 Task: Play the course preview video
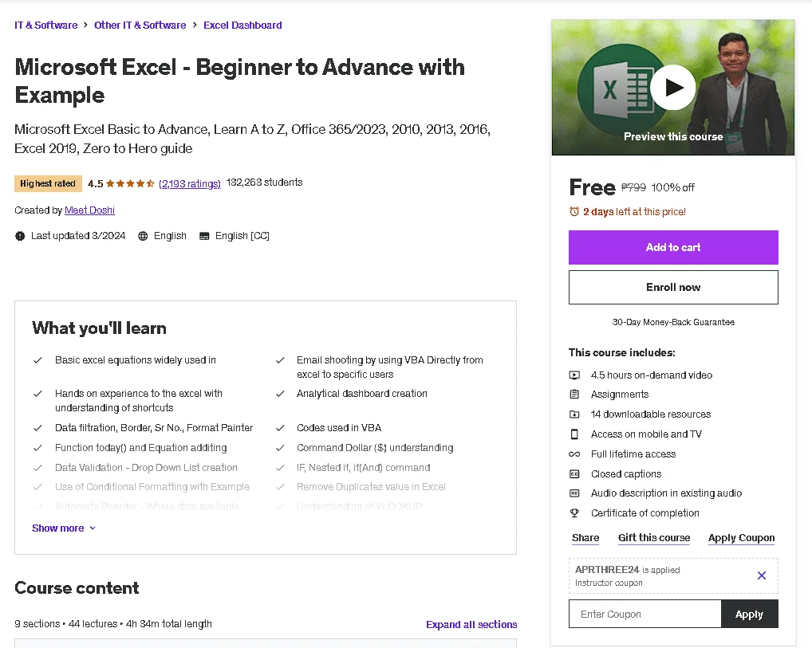click(672, 88)
